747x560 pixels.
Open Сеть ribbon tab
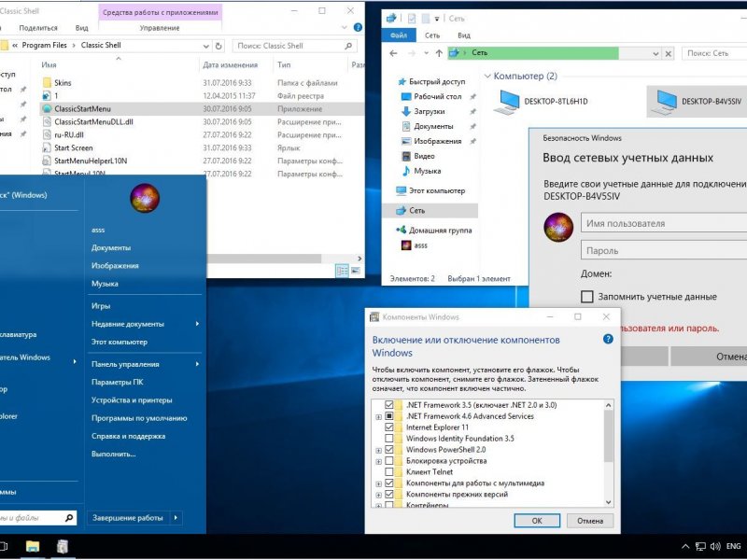[432, 35]
